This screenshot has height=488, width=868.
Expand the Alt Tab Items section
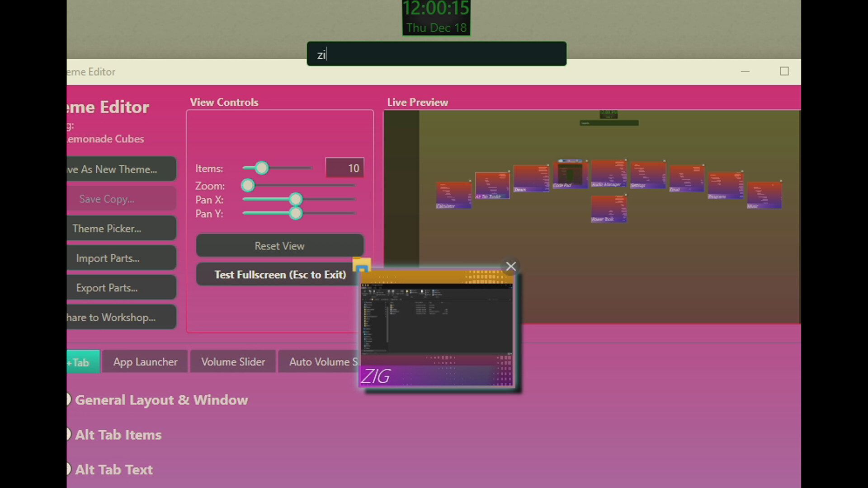point(118,434)
